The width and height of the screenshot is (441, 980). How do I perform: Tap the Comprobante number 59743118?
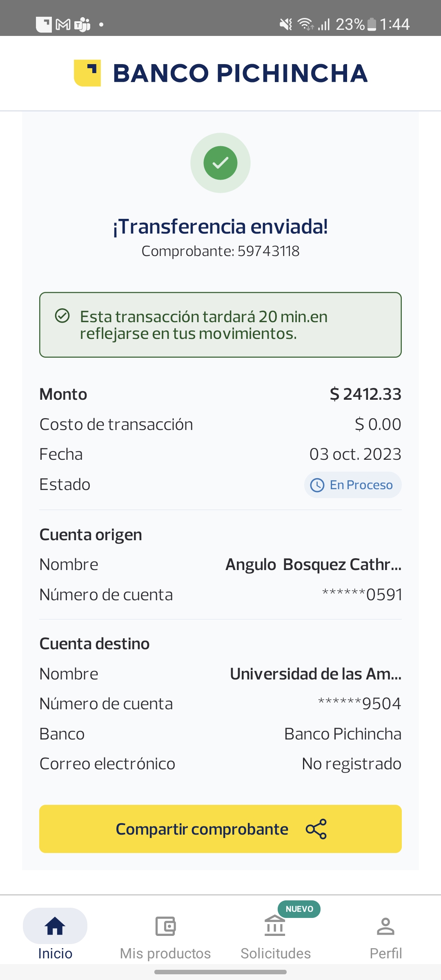pos(268,251)
